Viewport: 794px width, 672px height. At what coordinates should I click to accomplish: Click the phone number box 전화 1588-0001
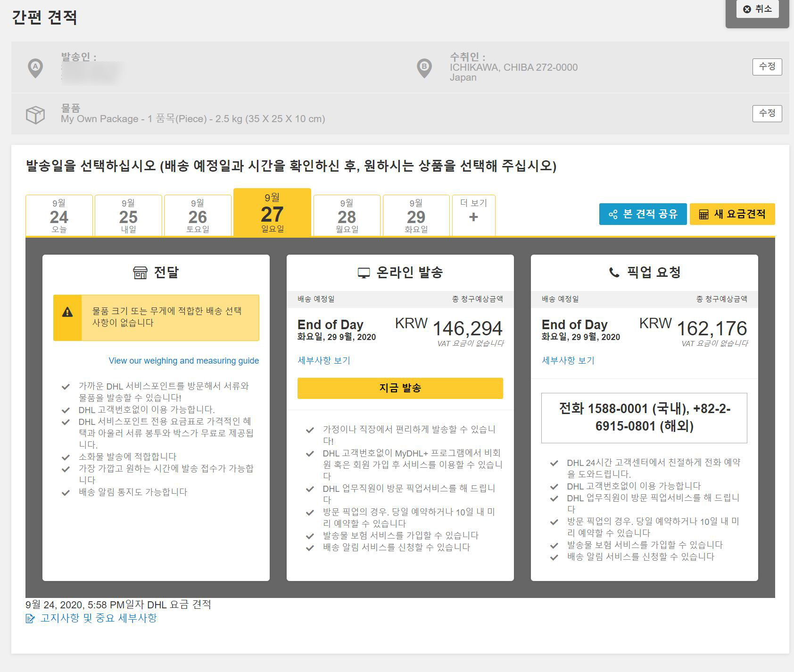pyautogui.click(x=644, y=418)
